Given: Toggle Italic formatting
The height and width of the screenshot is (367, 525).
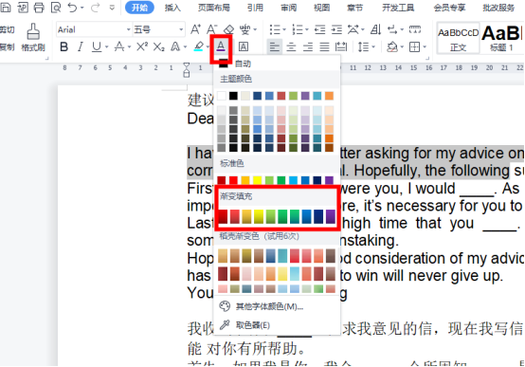Looking at the screenshot, I should (80, 47).
